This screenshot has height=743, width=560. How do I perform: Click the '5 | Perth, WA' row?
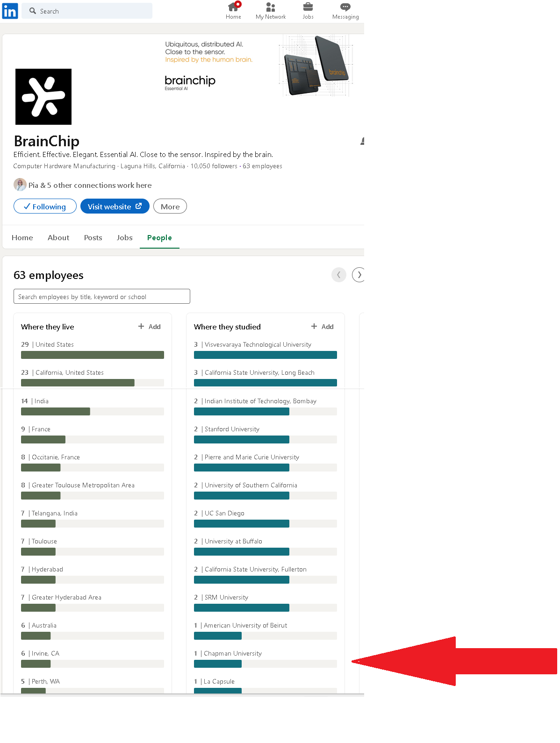pos(93,685)
